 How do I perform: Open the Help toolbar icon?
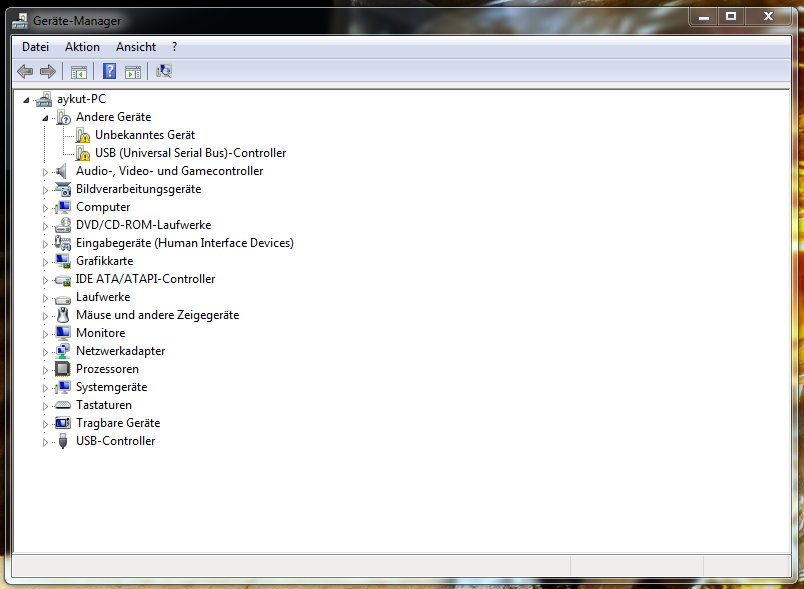point(109,71)
